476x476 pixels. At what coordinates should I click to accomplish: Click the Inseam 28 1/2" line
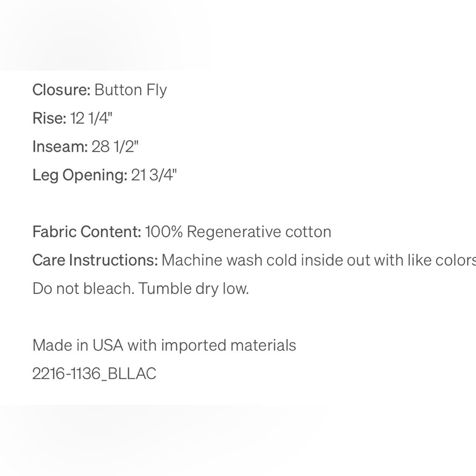tap(85, 147)
